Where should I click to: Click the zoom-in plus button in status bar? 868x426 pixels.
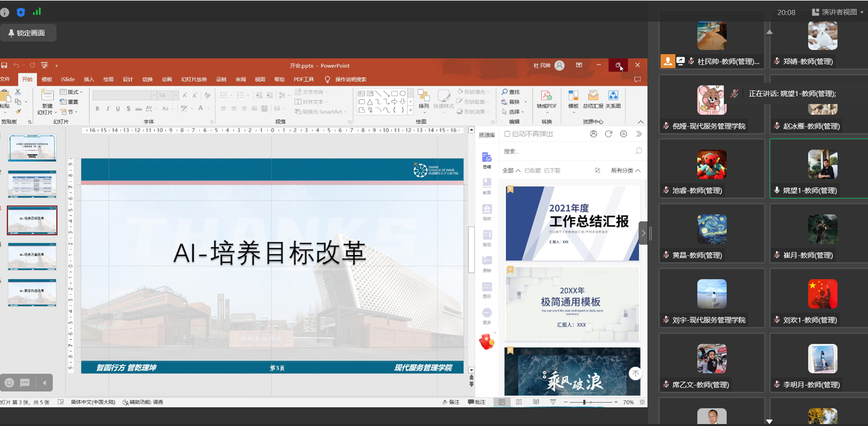click(616, 402)
